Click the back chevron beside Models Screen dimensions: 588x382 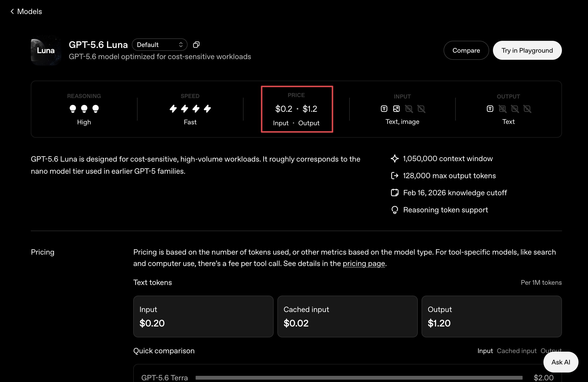12,11
